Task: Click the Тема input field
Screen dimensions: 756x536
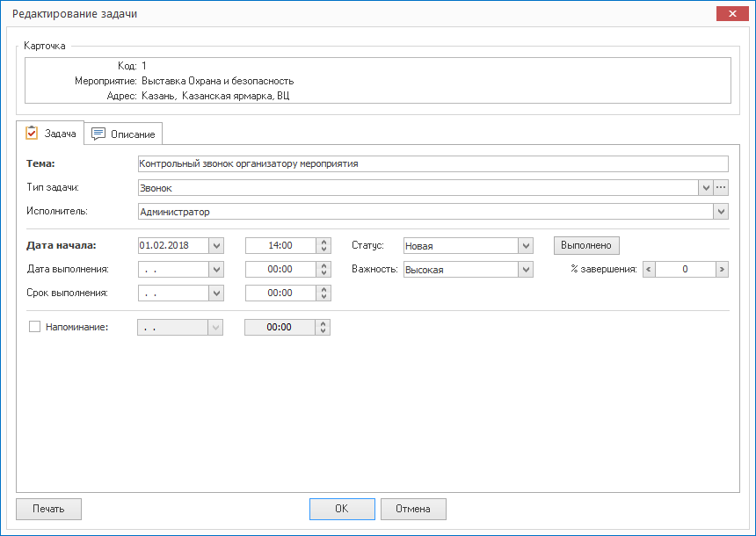Action: point(433,164)
